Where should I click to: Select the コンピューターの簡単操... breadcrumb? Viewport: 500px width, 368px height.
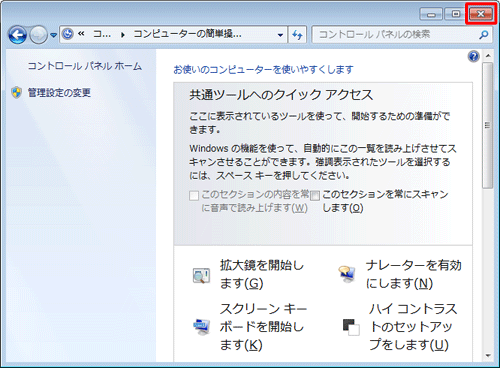coord(188,34)
